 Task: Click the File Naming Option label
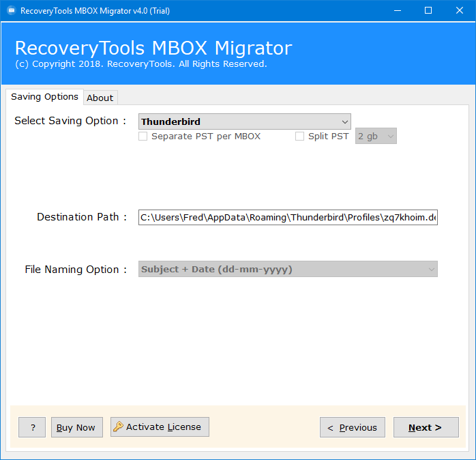pyautogui.click(x=76, y=270)
